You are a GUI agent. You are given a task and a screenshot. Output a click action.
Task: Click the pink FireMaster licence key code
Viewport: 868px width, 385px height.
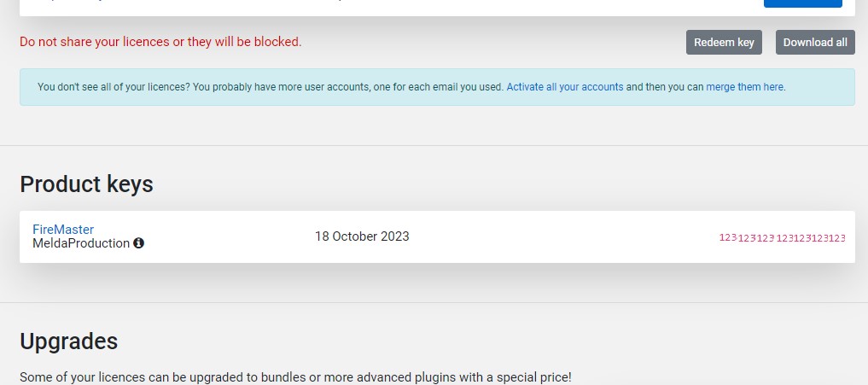(782, 237)
